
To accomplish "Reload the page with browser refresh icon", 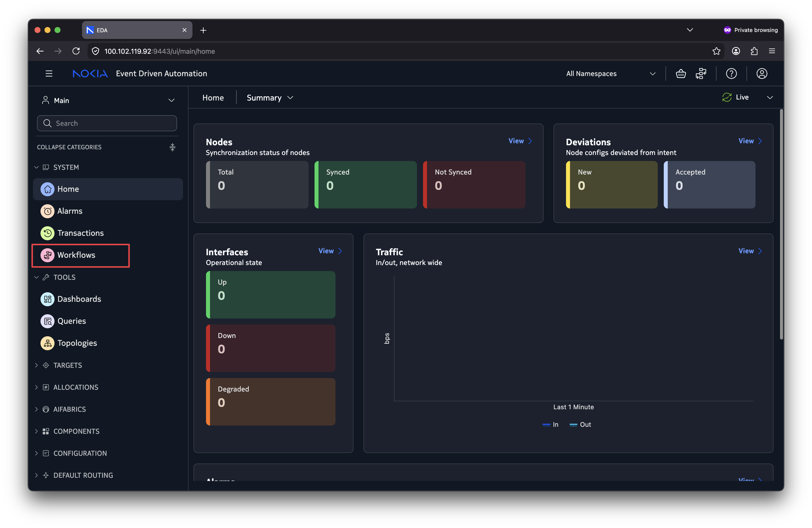I will click(x=76, y=51).
